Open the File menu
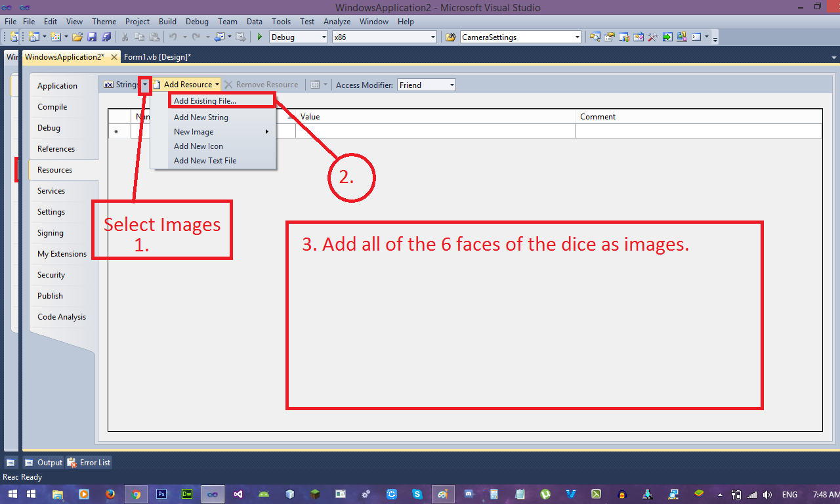 pos(29,22)
